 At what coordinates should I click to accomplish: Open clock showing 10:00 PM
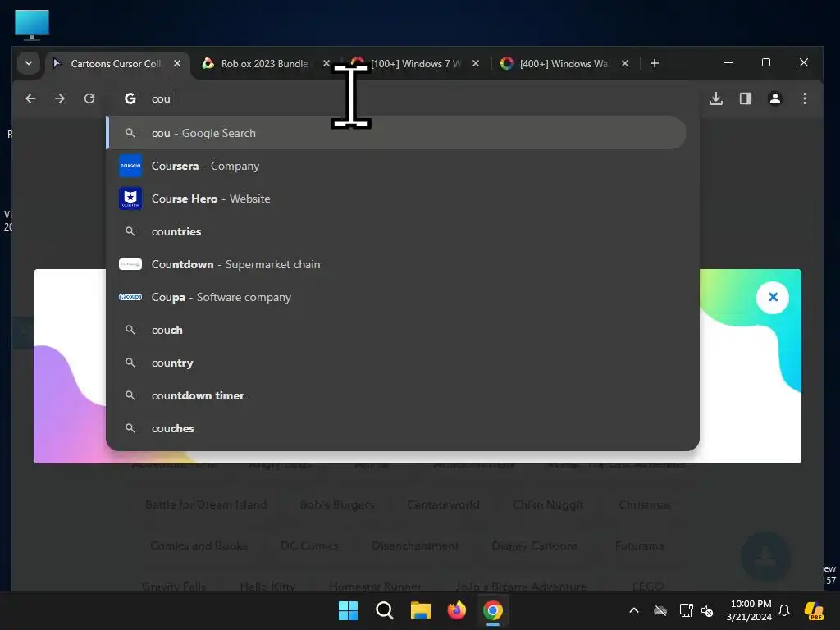coord(749,610)
